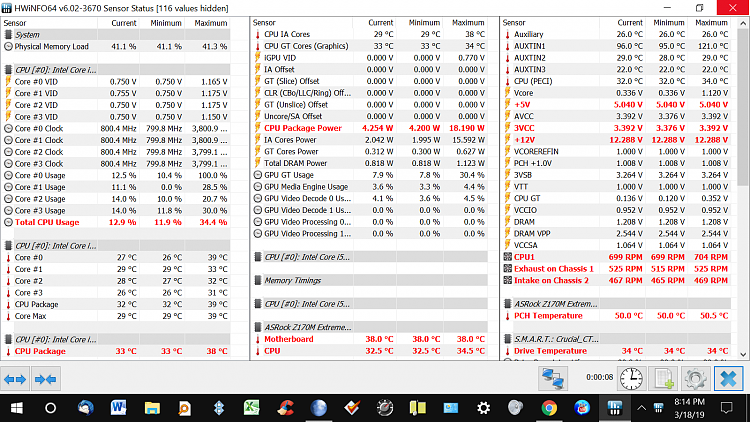Select the IA Cores Power row
Viewport: 750px width, 422px height.
point(370,140)
